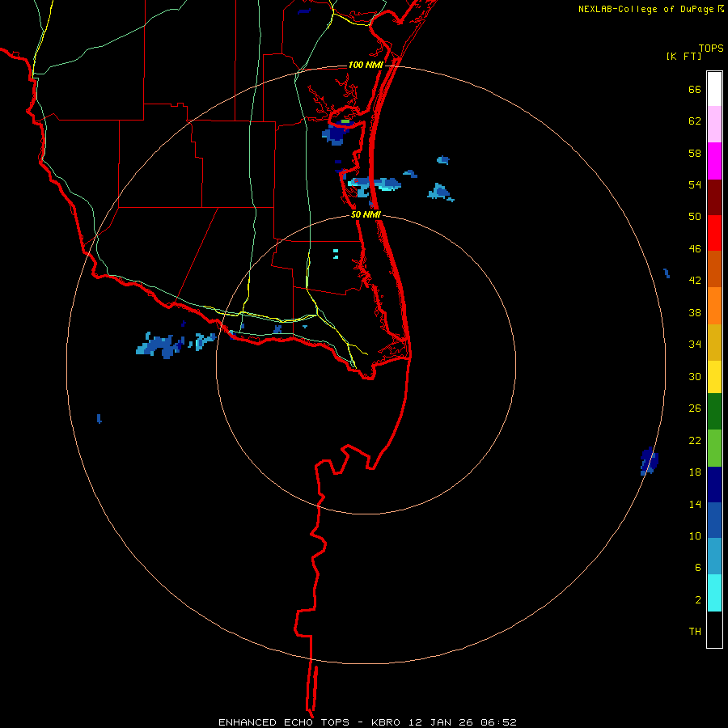Click the [K FT] units label
The width and height of the screenshot is (728, 728).
[684, 57]
